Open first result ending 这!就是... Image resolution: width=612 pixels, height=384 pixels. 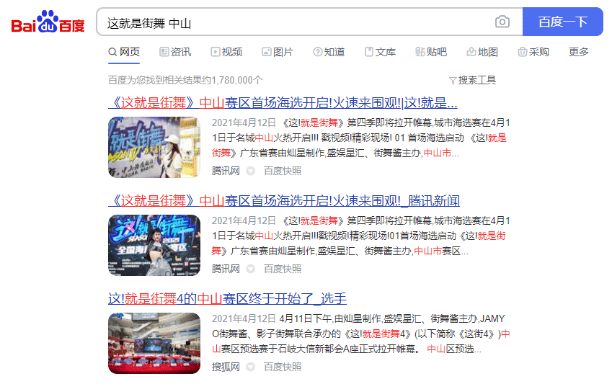[x=283, y=103]
